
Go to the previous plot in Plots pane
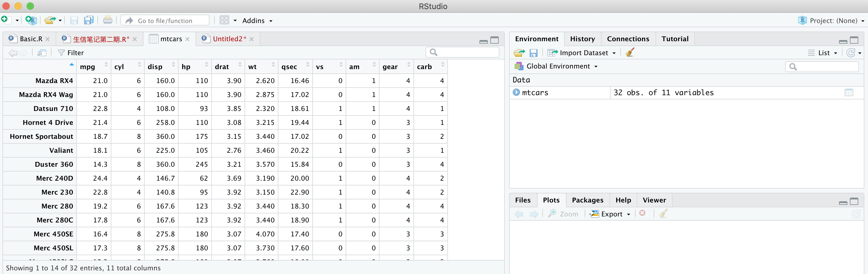[x=519, y=214]
